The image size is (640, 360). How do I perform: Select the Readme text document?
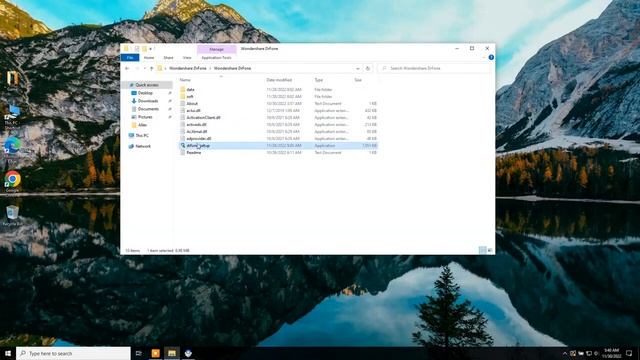279,153
